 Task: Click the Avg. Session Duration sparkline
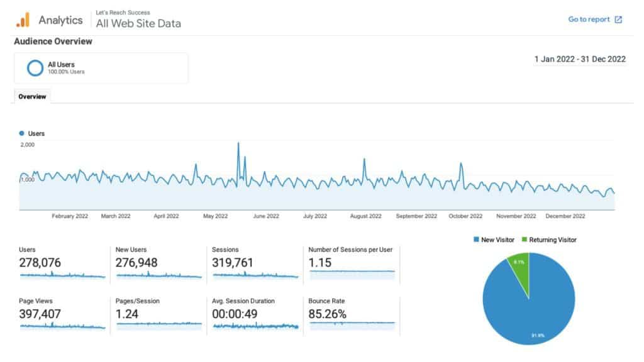point(255,326)
